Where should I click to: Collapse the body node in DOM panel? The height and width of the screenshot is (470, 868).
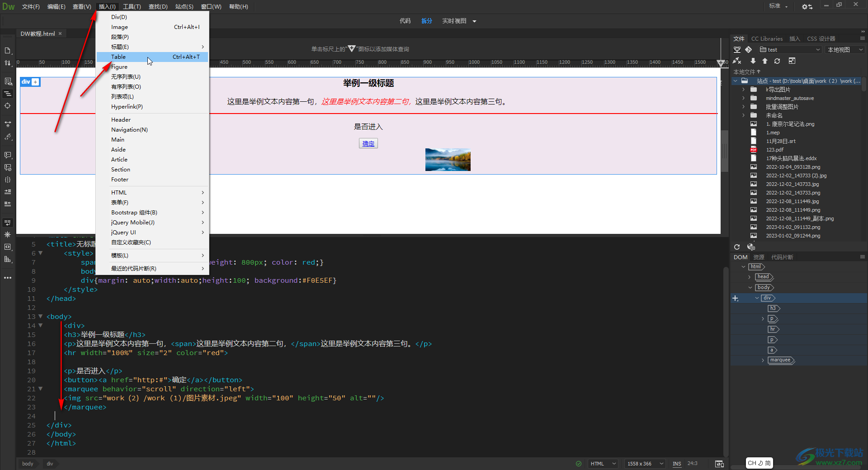(750, 288)
